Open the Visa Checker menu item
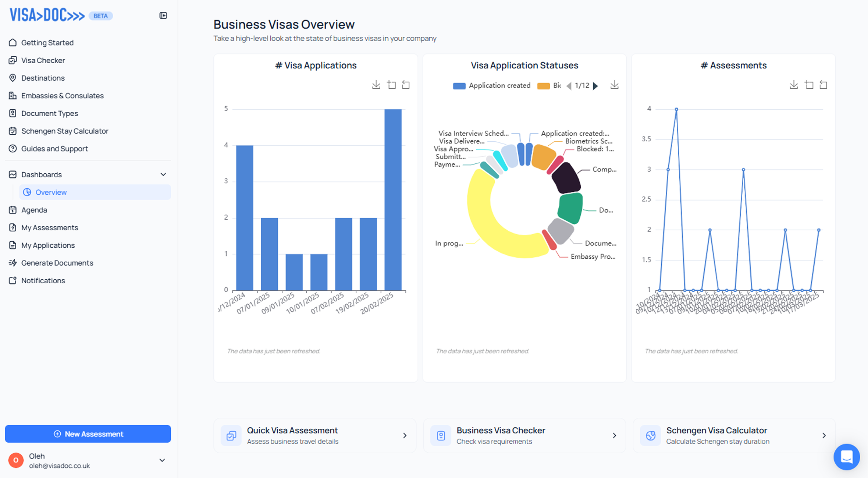868x478 pixels. coord(43,60)
